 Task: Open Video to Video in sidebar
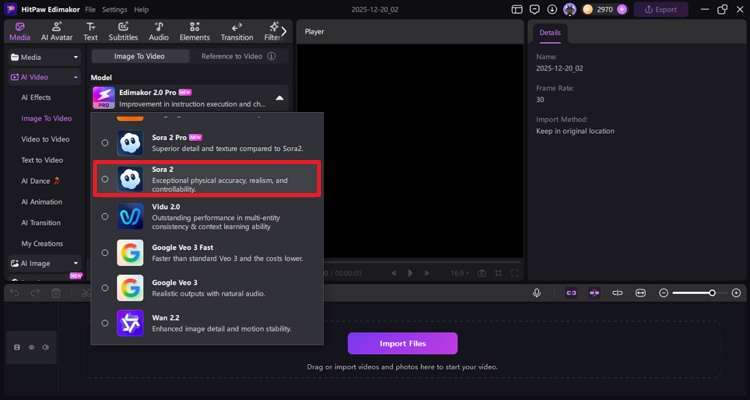[x=45, y=139]
